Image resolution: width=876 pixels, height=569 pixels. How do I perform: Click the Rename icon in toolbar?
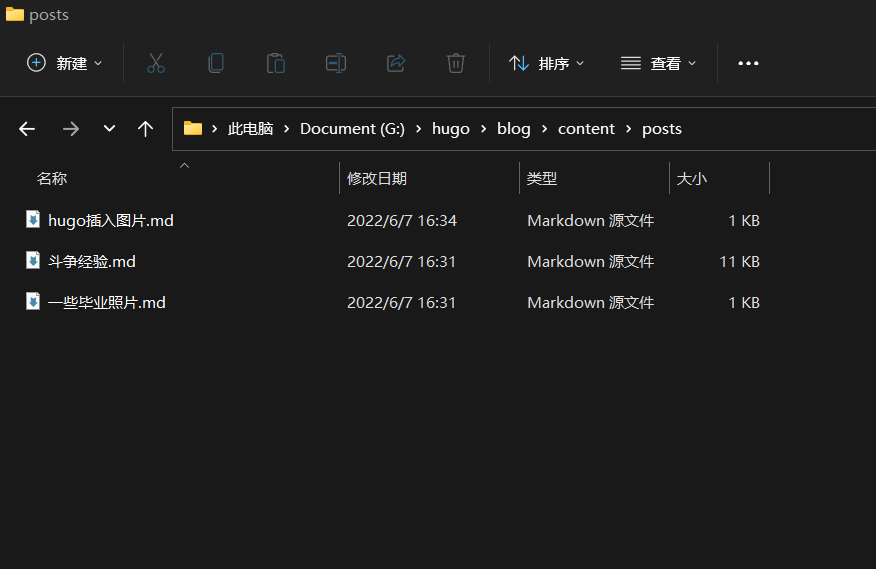pos(336,63)
